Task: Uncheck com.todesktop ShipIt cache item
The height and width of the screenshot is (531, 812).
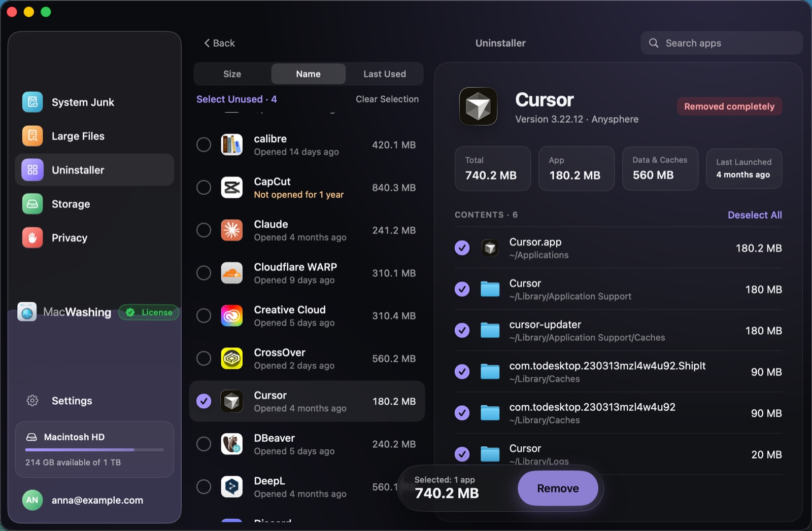Action: click(462, 372)
